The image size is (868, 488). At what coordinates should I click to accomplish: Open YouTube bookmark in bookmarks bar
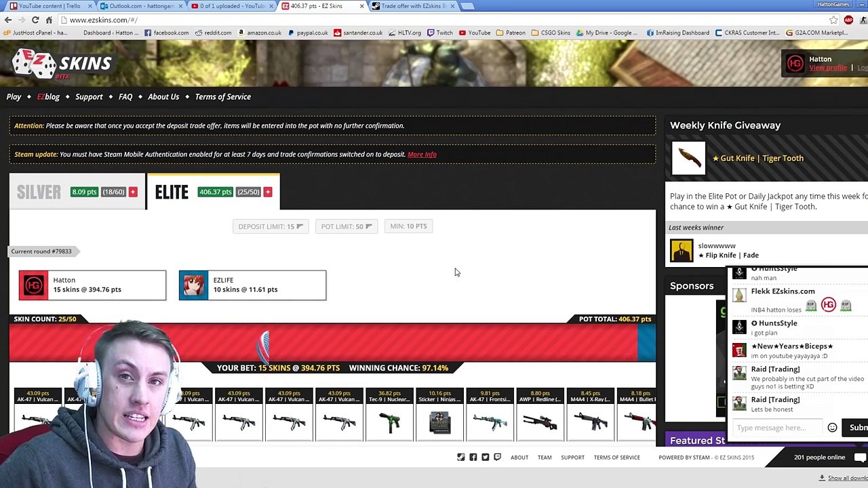pyautogui.click(x=475, y=33)
